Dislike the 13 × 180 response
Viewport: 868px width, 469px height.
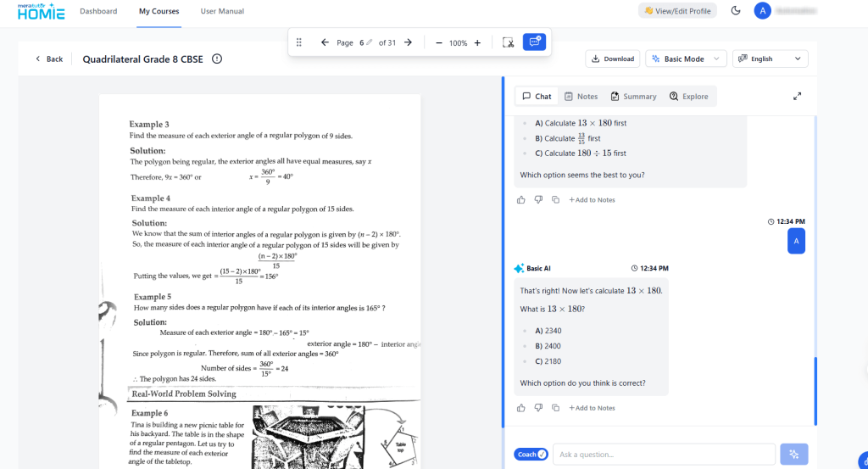pos(538,408)
